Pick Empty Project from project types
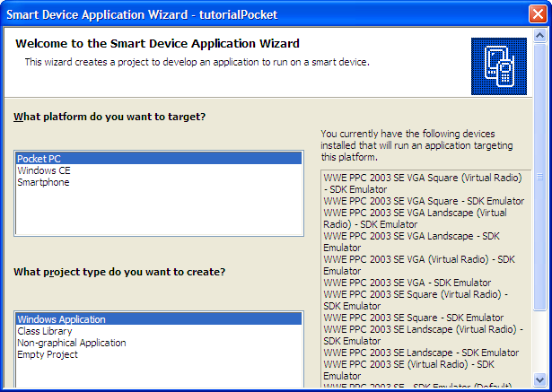 pyautogui.click(x=48, y=354)
